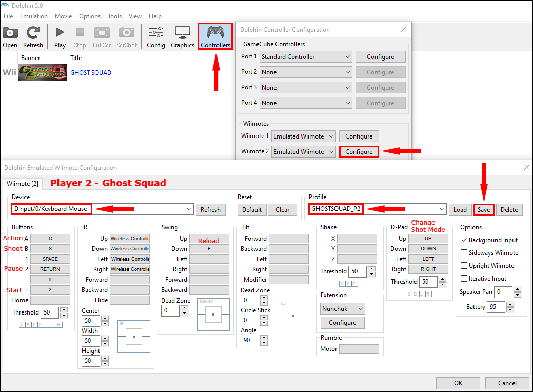The height and width of the screenshot is (392, 533).
Task: Click button 1 mapping field SPACE
Action: [50, 259]
